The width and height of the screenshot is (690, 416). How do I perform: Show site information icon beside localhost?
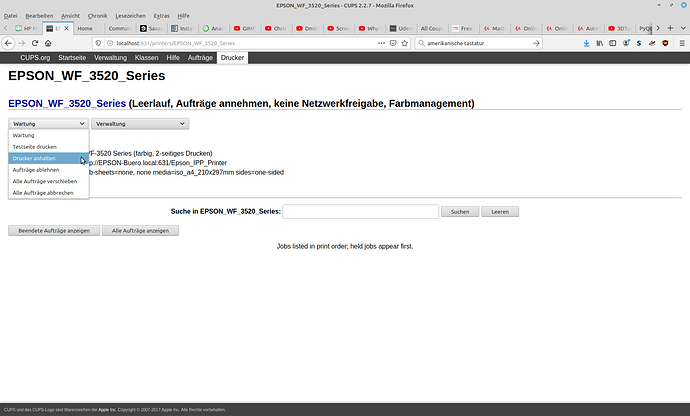click(x=110, y=43)
